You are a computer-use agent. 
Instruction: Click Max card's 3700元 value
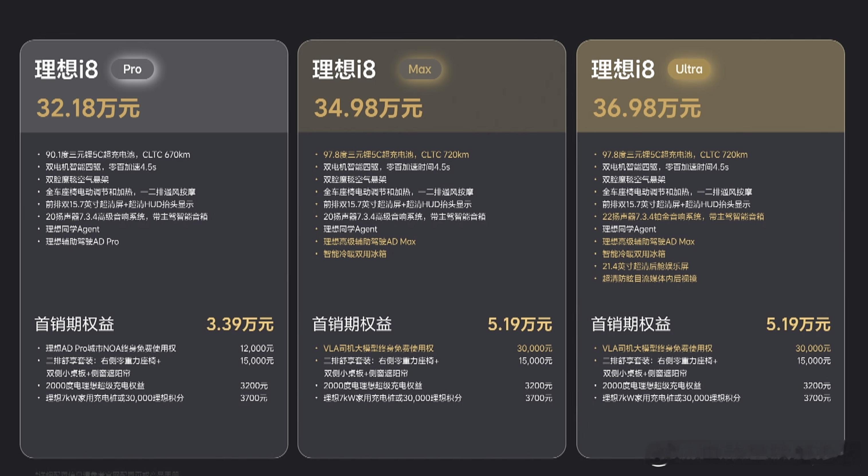[x=539, y=398]
